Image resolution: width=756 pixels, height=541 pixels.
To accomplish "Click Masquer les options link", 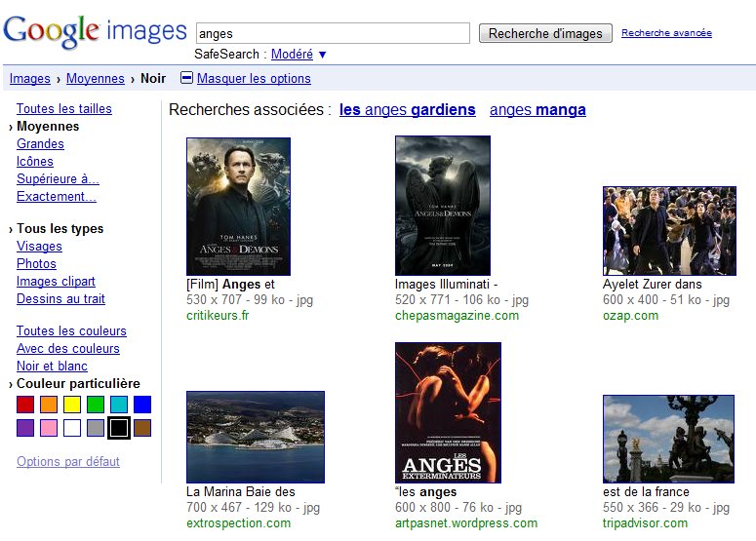I will tap(254, 78).
